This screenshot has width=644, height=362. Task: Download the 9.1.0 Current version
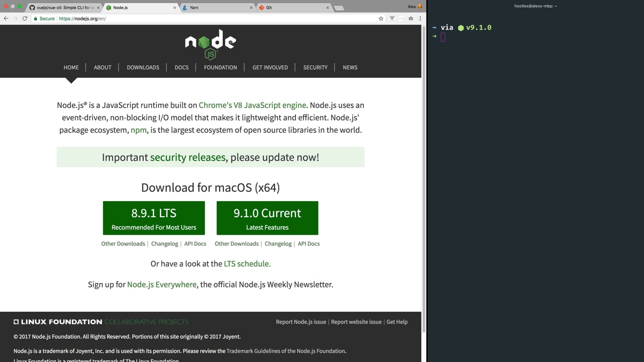click(267, 218)
